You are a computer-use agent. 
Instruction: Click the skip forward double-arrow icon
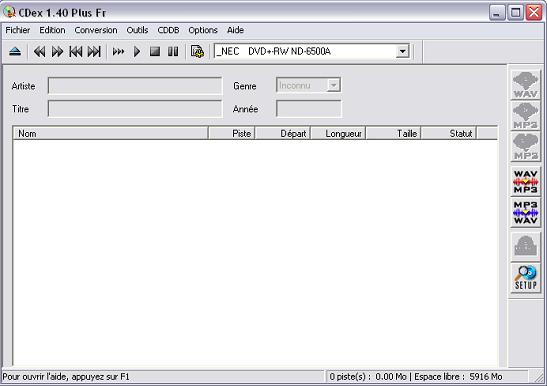pyautogui.click(x=58, y=52)
